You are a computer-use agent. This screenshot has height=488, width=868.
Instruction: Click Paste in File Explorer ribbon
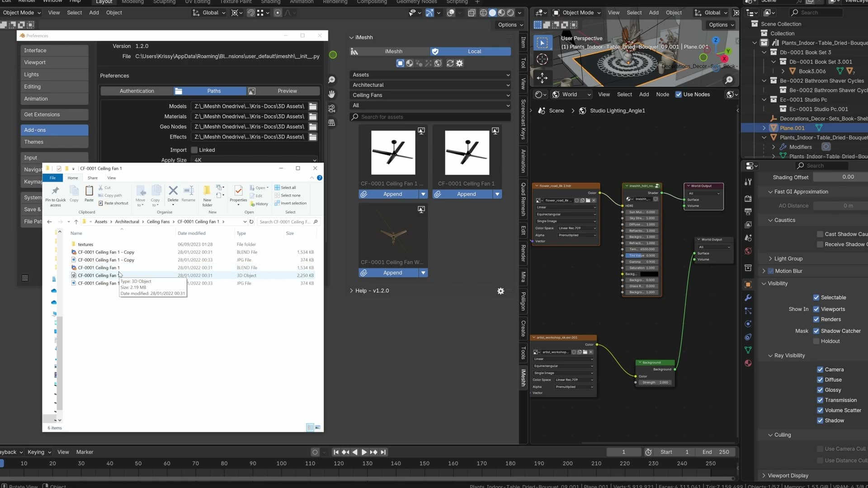point(89,194)
